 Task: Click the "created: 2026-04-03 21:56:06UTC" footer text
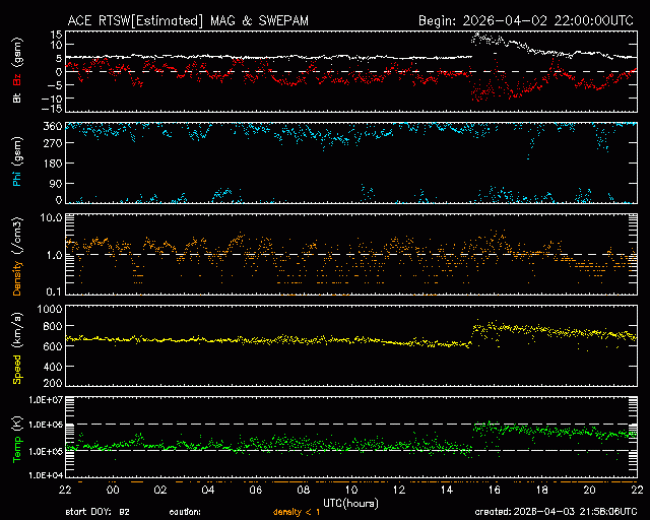556,512
